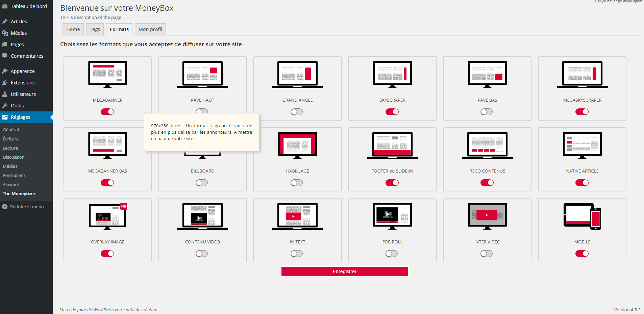644x314 pixels.
Task: Click the Mobile devices format illustration
Action: pyautogui.click(x=583, y=216)
